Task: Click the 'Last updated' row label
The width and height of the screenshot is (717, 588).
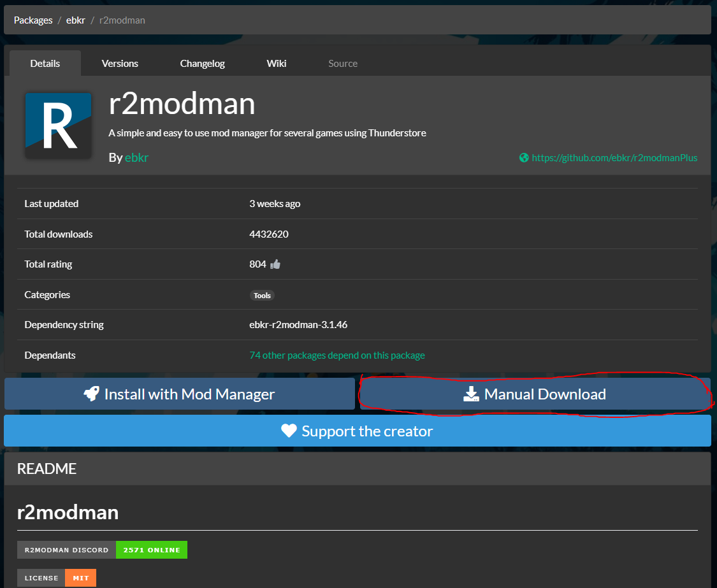Action: (51, 204)
